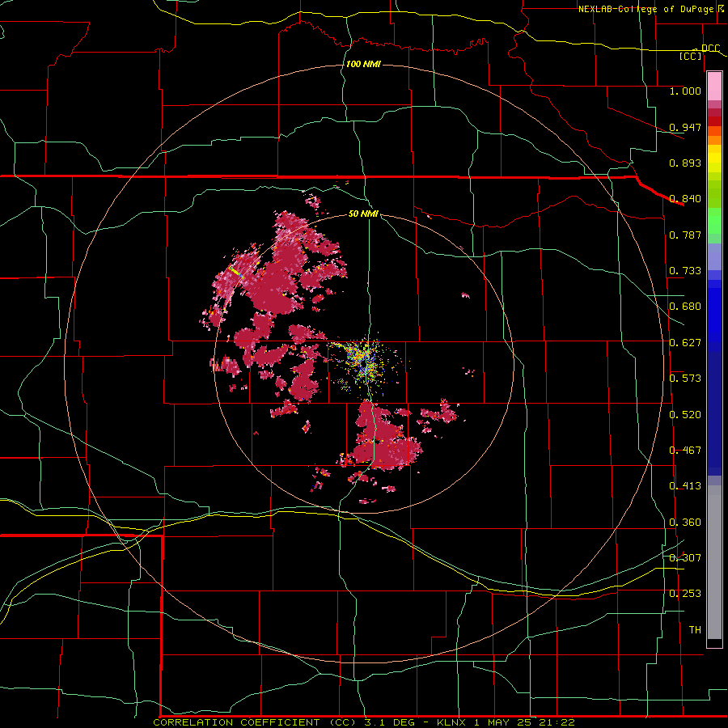This screenshot has width=728, height=728.
Task: Select the 0.573 scale value
Action: pos(685,379)
